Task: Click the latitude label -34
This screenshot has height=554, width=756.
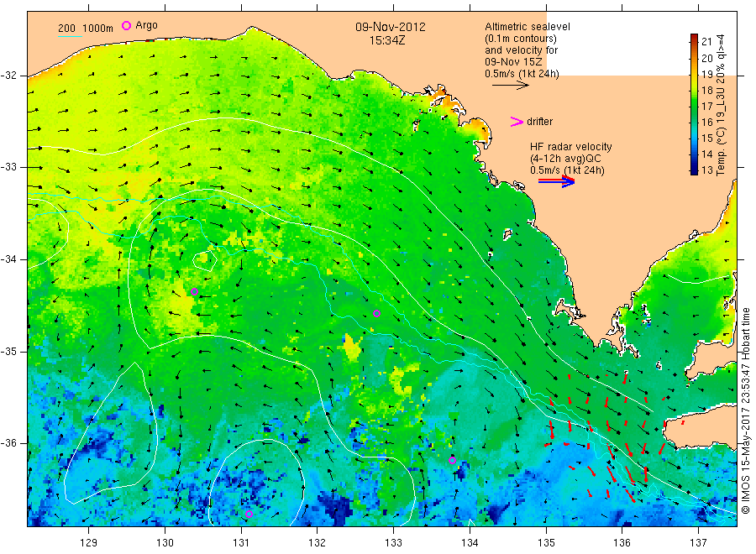Action: click(x=9, y=259)
